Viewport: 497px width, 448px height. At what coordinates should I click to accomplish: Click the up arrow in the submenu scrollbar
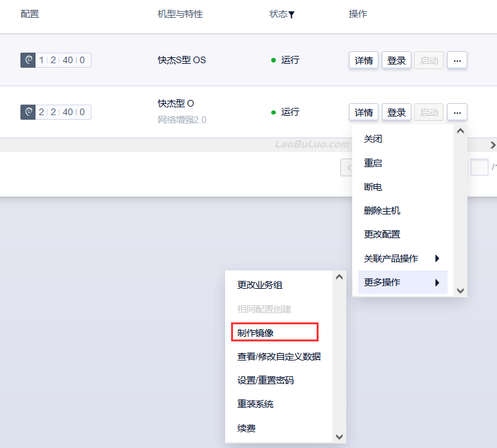pos(339,277)
